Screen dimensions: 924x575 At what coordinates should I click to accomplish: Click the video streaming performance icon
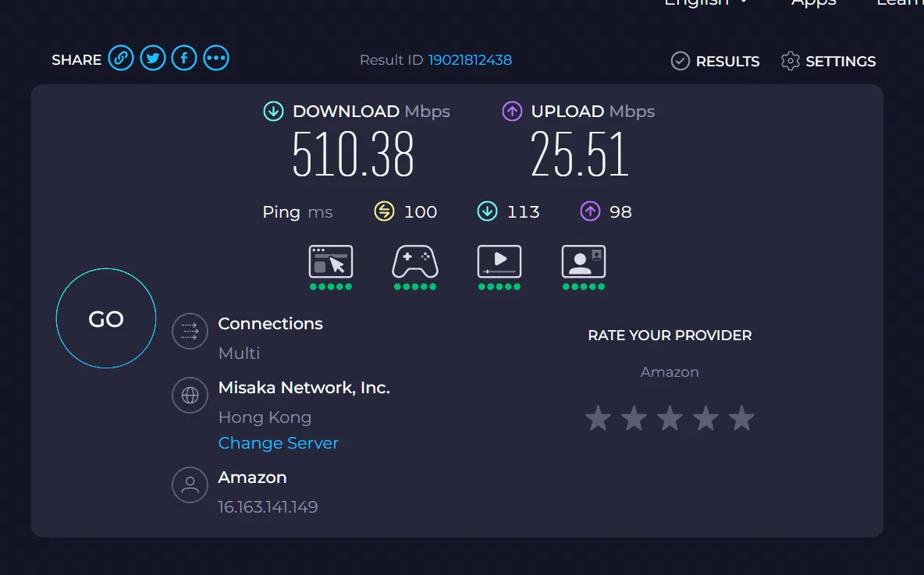click(x=499, y=262)
